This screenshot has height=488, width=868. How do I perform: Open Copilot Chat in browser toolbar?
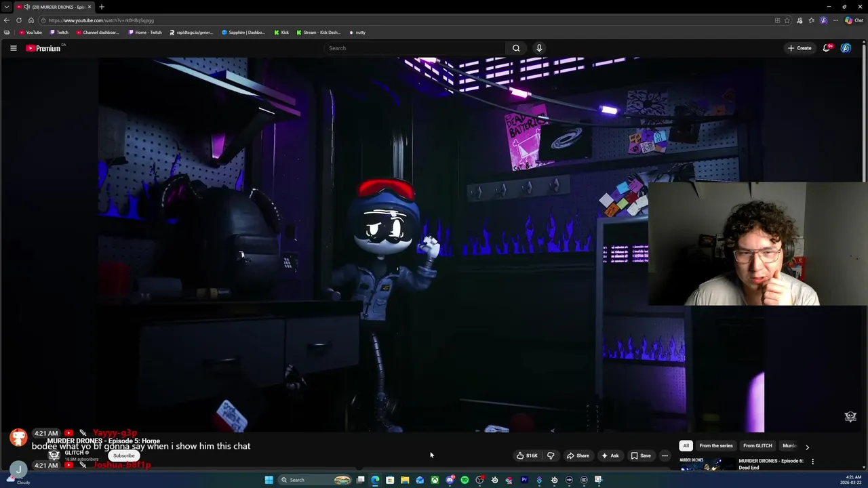click(854, 20)
